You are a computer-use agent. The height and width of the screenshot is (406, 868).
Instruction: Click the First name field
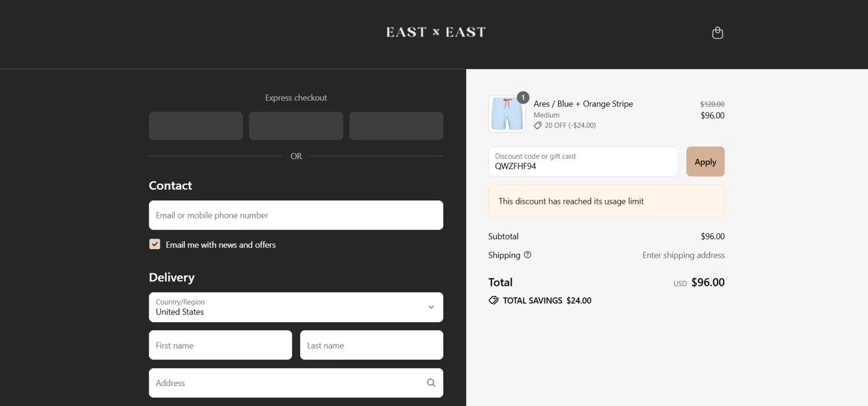point(220,345)
